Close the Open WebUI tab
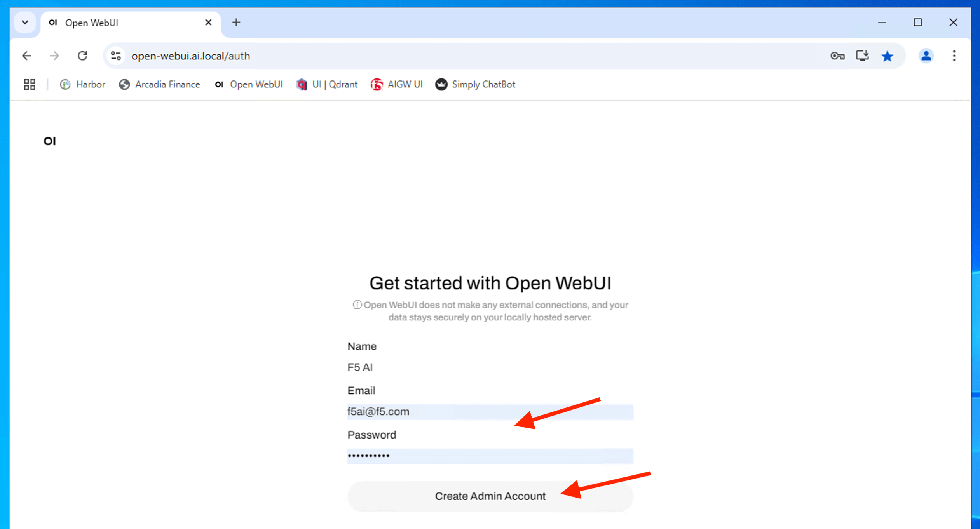 pos(208,23)
